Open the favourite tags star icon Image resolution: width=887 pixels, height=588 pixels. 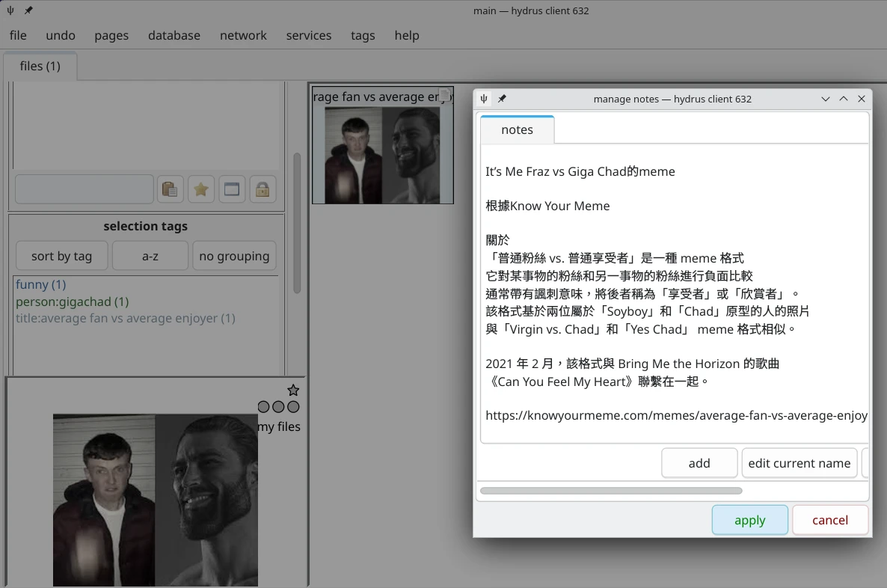(200, 189)
